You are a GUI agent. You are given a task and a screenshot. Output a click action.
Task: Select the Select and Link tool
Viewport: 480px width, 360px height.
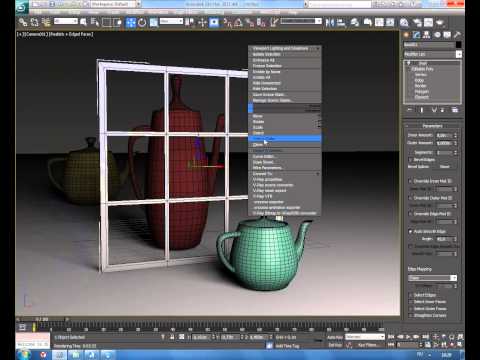point(23,22)
